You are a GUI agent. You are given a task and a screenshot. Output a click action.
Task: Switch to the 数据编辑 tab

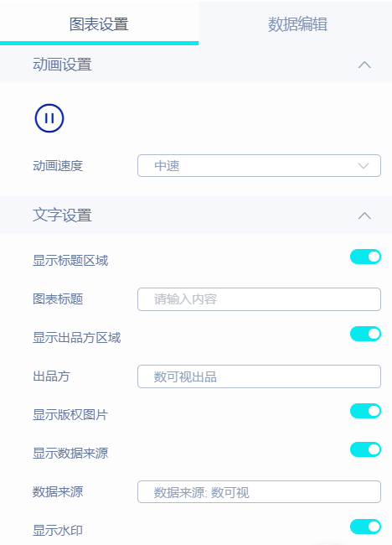click(x=297, y=23)
